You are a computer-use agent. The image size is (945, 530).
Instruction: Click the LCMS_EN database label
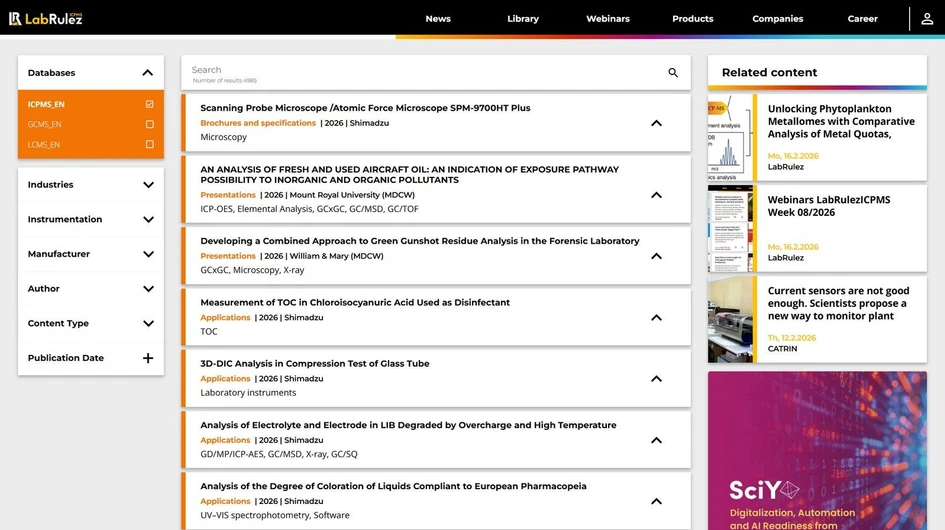pos(43,145)
